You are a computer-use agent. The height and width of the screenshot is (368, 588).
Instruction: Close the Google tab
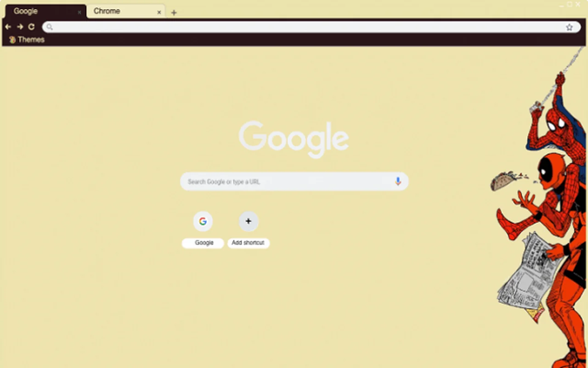(79, 12)
